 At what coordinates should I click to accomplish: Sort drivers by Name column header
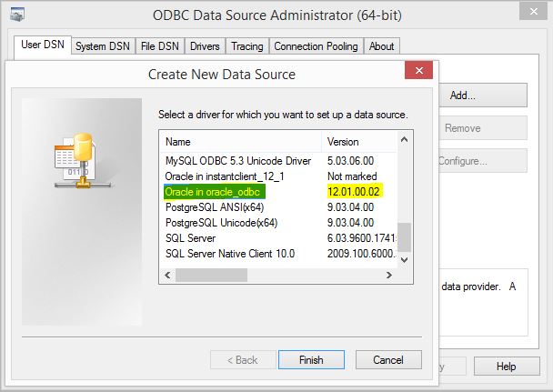tap(240, 142)
